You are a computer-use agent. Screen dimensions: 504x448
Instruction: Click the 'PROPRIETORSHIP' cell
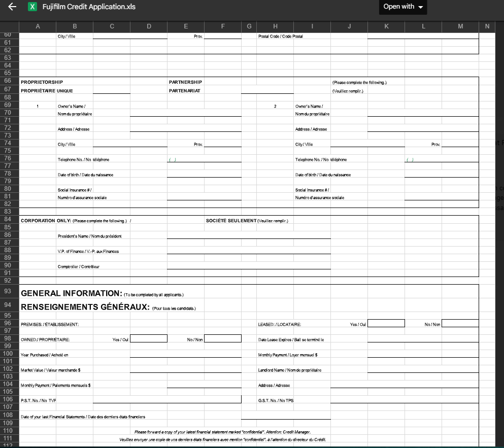coord(42,82)
